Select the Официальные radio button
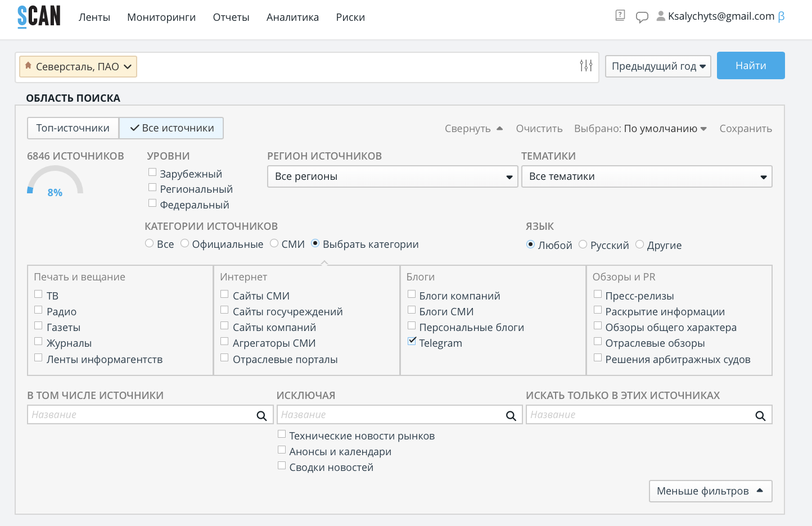This screenshot has height=526, width=812. 184,243
